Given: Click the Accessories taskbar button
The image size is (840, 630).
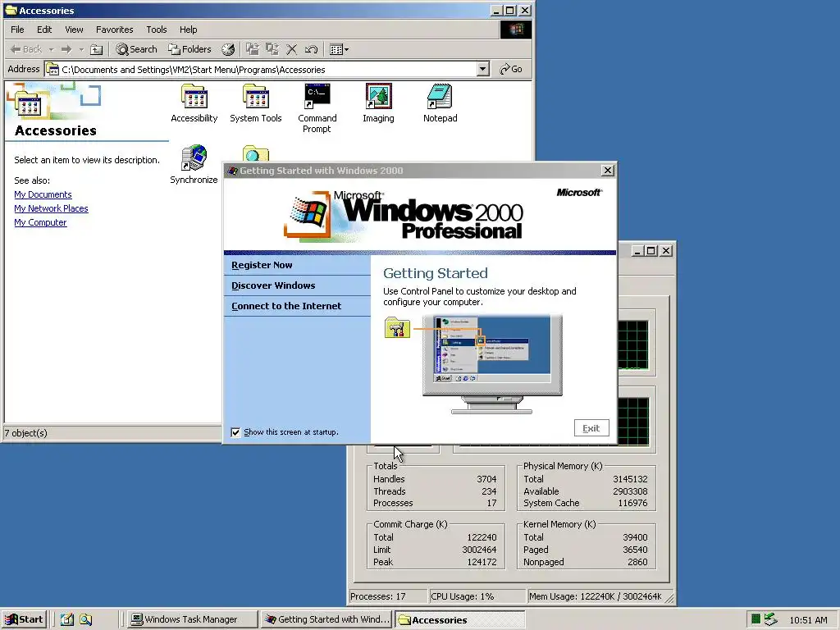Looking at the screenshot, I should coord(460,619).
